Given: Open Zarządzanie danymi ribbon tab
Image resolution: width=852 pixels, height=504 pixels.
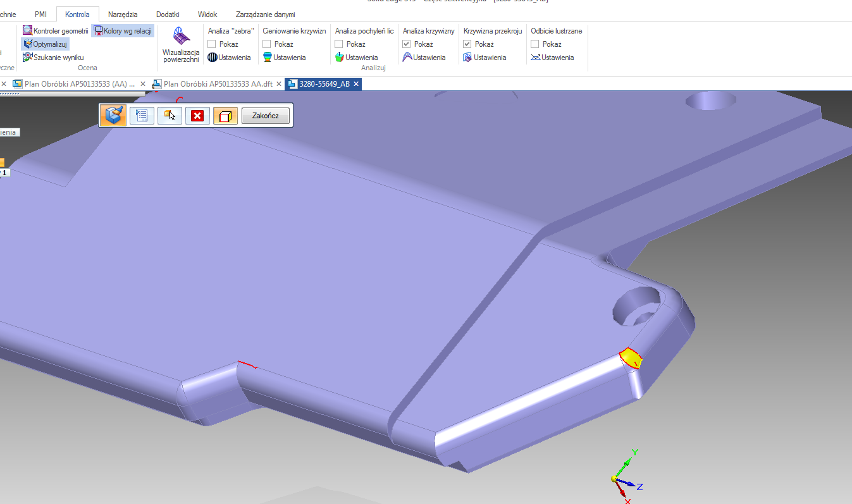Looking at the screenshot, I should pos(265,14).
